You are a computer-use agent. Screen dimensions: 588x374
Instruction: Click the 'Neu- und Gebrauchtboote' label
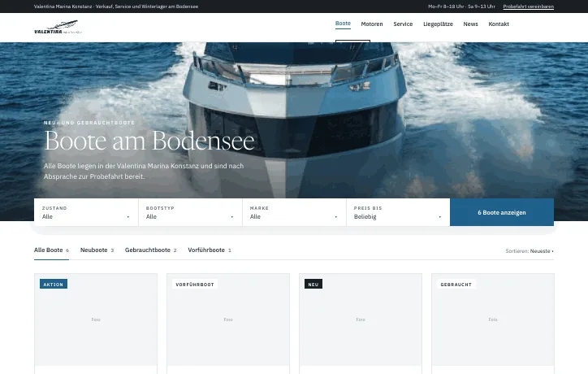[x=89, y=123]
